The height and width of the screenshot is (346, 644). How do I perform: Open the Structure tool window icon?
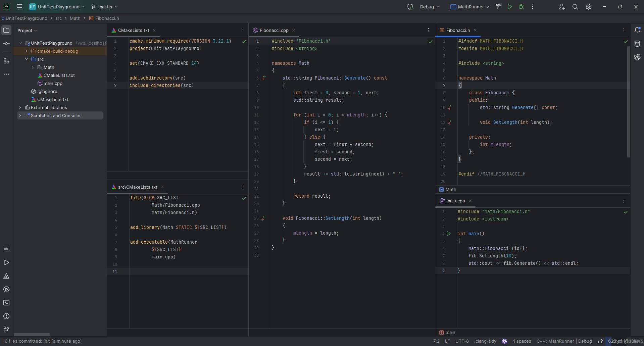[x=6, y=61]
